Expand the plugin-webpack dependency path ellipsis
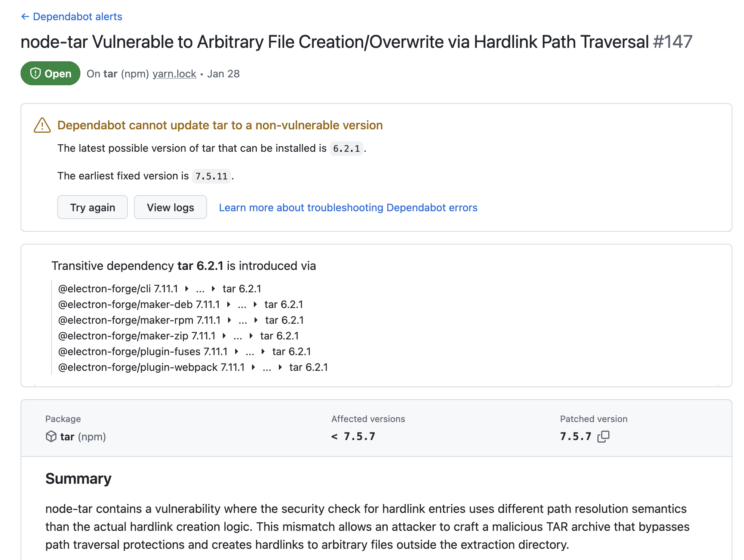 pyautogui.click(x=267, y=367)
